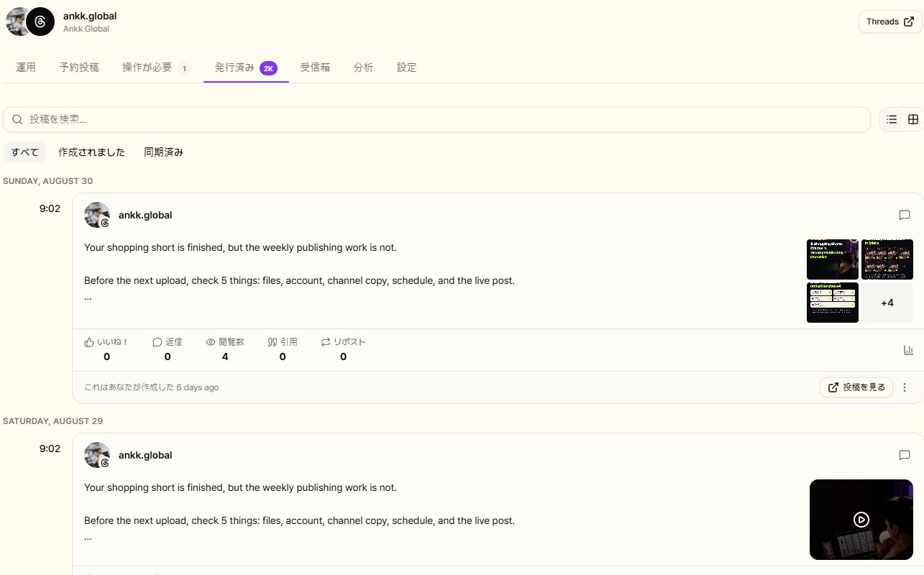This screenshot has height=575, width=924.
Task: Click the 閲覧数 eye icon
Action: click(x=211, y=342)
